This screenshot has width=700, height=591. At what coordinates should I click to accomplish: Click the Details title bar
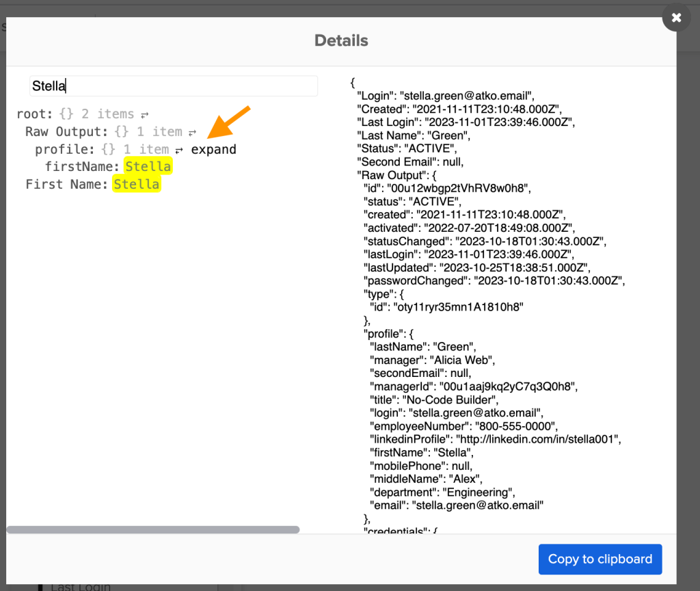(341, 40)
